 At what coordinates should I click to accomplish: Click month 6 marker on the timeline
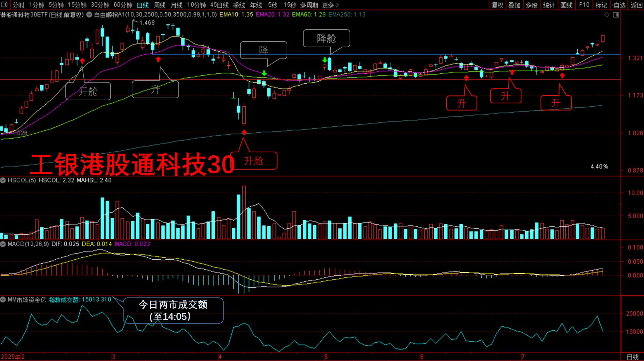coord(422,357)
